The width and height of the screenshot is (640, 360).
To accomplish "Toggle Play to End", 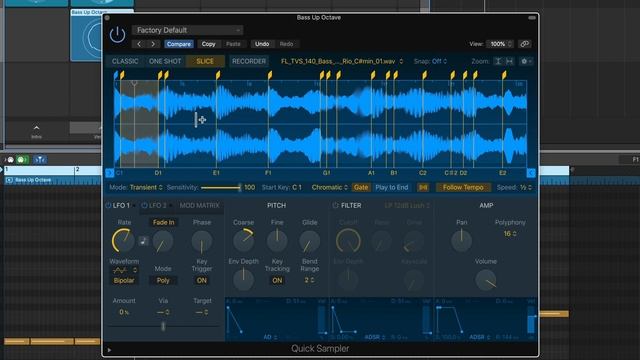I will pos(391,187).
